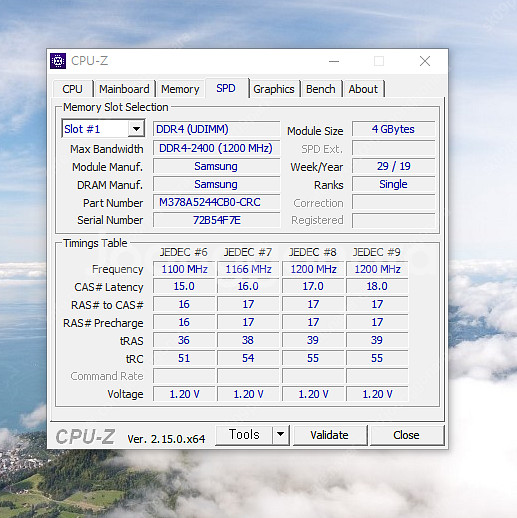Click the 1100 MHz frequency cell
Screen dimensions: 517x518
(184, 269)
